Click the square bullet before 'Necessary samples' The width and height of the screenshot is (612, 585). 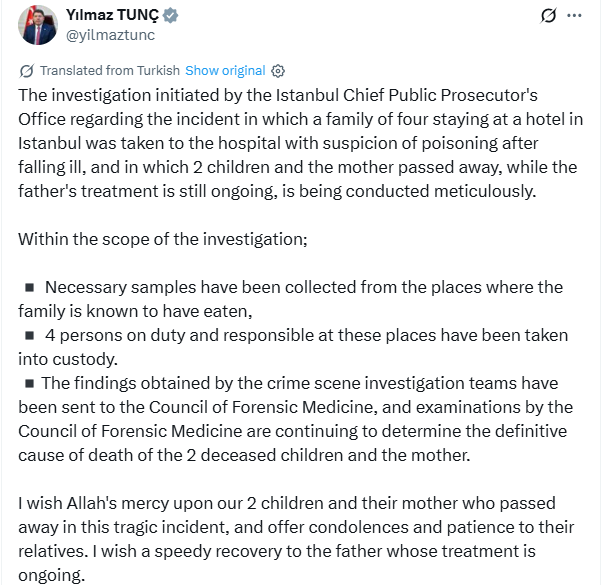point(30,288)
